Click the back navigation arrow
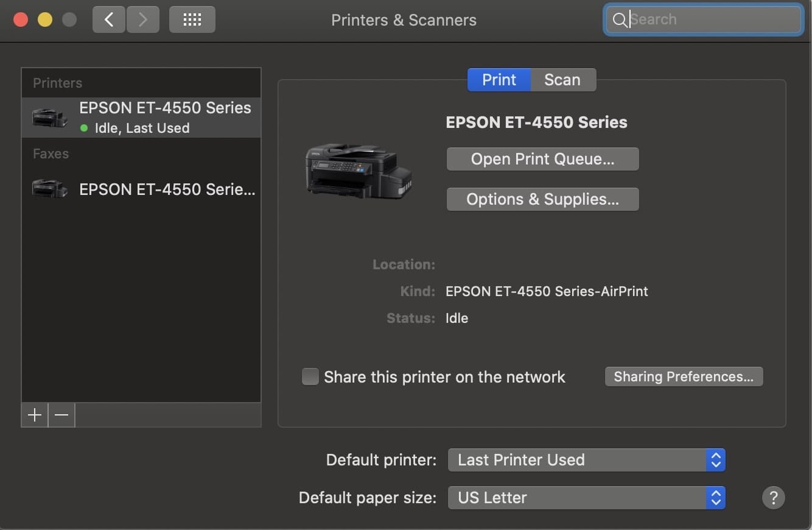This screenshot has height=530, width=812. click(x=109, y=19)
